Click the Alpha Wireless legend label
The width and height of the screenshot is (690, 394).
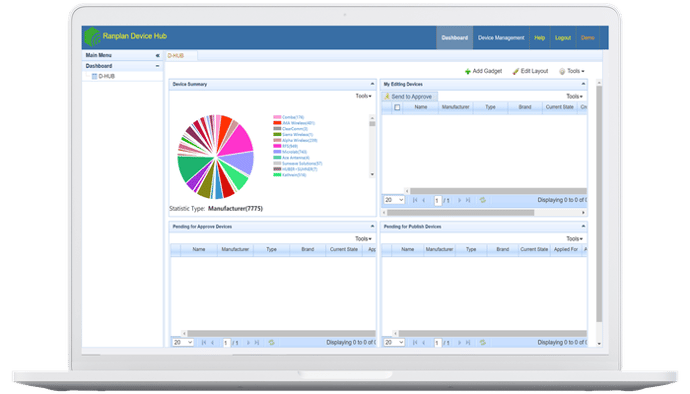(300, 140)
